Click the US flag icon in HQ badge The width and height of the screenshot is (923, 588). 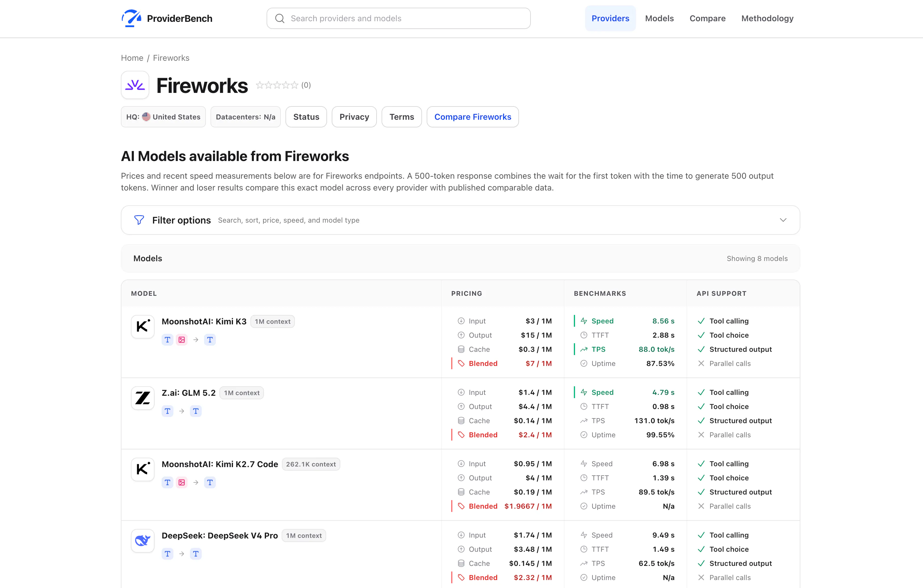tap(146, 116)
